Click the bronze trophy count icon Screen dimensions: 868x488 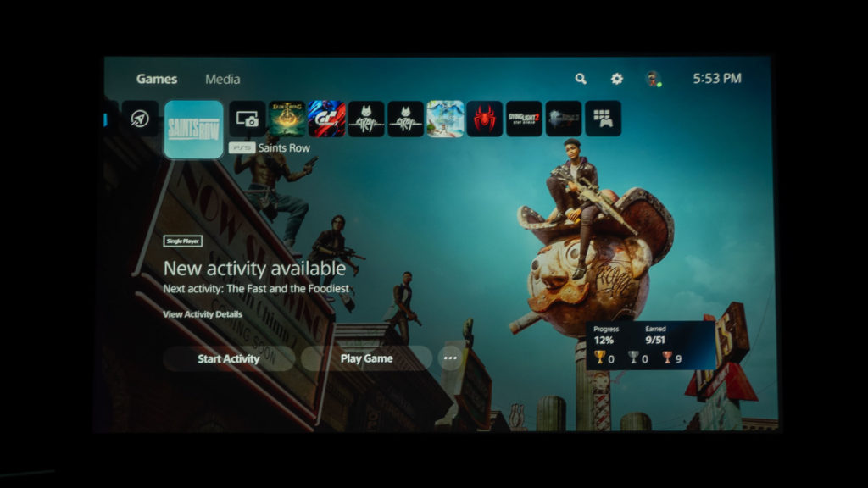667,358
